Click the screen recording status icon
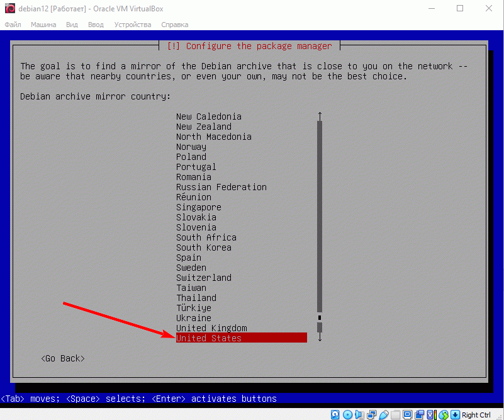 [419, 414]
